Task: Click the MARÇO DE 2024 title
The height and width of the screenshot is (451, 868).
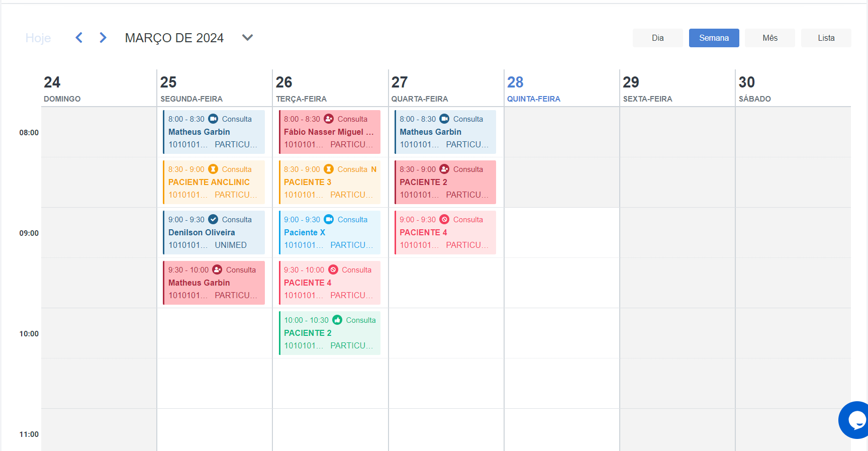Action: (174, 38)
